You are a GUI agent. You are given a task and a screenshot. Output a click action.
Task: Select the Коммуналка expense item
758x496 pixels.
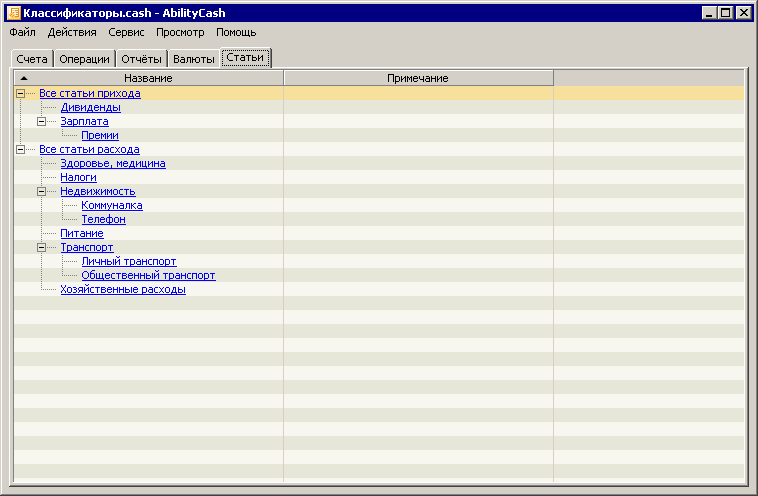pyautogui.click(x=112, y=205)
